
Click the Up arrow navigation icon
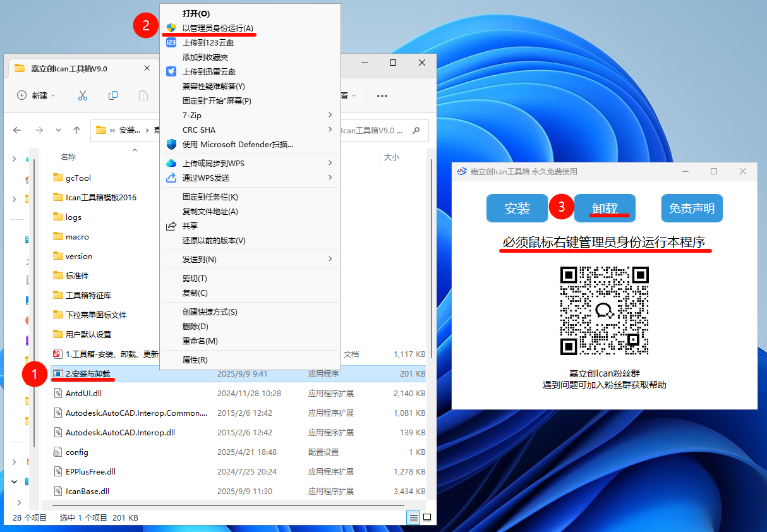76,130
